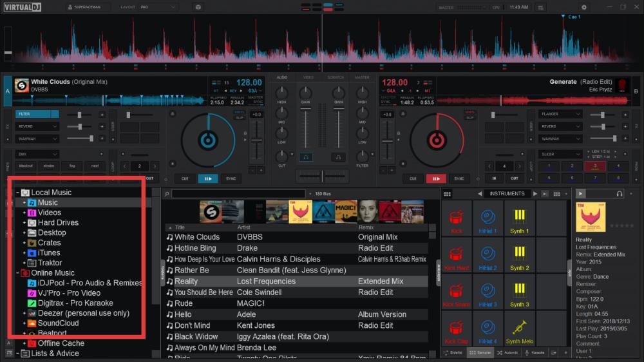Activate slicer pad 3 on deck B
This screenshot has width=644, height=362.
click(594, 166)
